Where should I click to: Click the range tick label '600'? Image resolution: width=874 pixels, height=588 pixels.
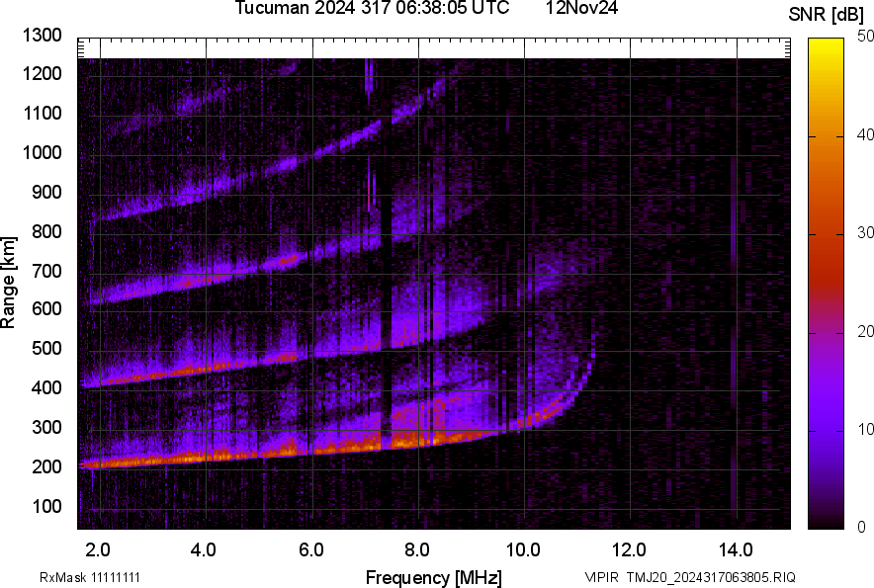(46, 308)
